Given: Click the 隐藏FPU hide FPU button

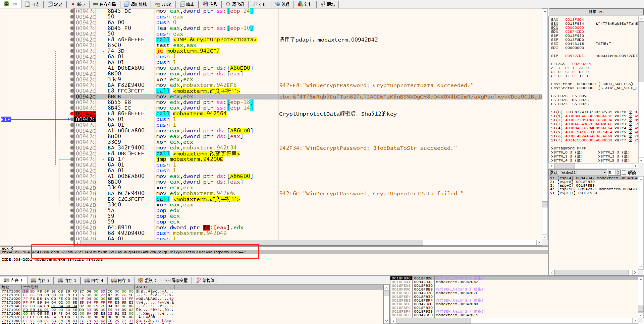Looking at the screenshot, I should [596, 12].
